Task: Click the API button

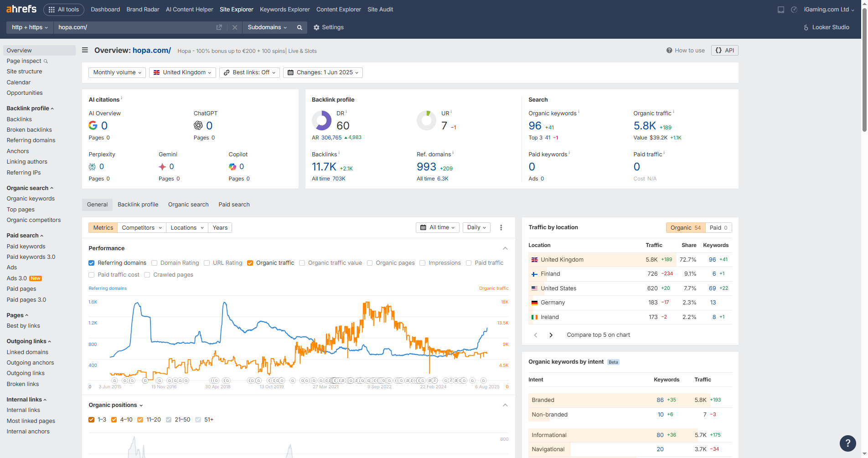Action: 724,51
